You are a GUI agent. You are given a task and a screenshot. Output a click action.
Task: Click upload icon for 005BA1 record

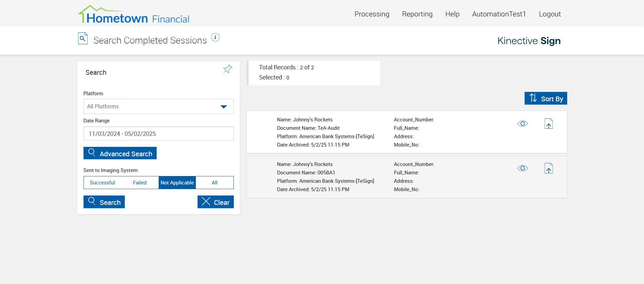548,168
